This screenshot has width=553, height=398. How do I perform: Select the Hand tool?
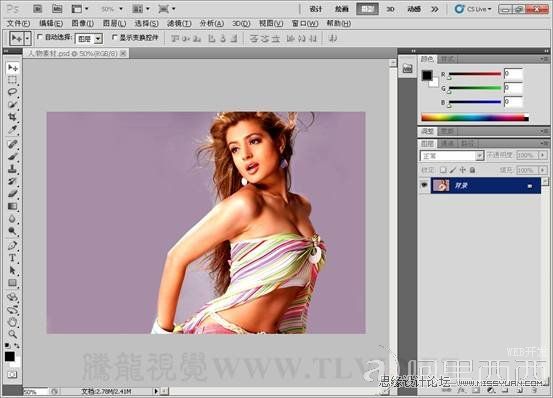(13, 322)
